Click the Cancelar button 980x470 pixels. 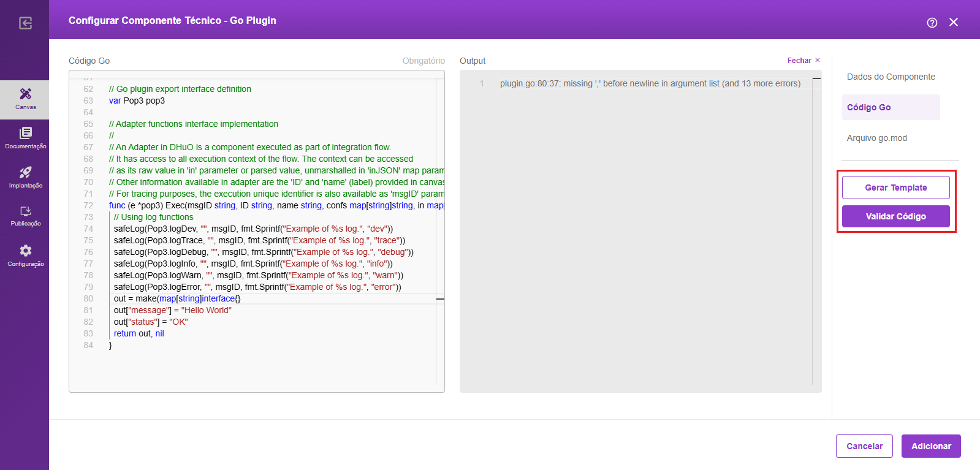(864, 446)
